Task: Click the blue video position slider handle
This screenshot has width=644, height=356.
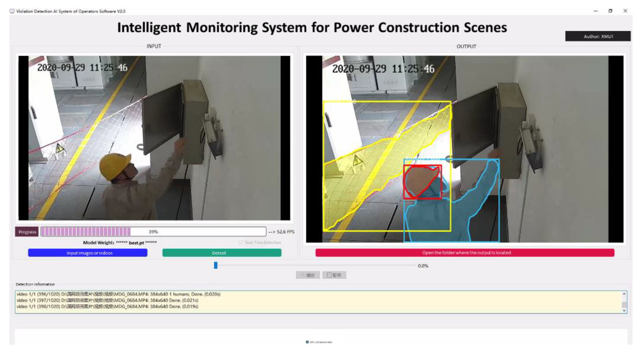Action: point(216,265)
